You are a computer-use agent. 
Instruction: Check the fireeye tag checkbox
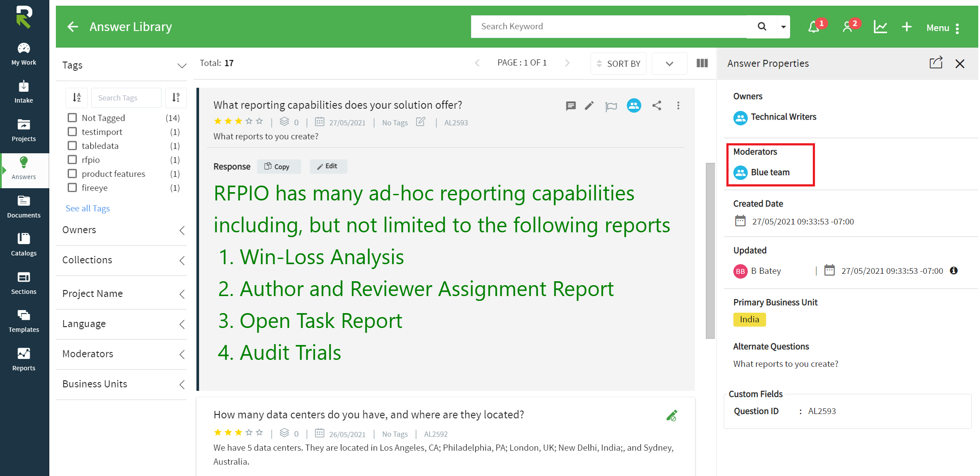coord(72,187)
